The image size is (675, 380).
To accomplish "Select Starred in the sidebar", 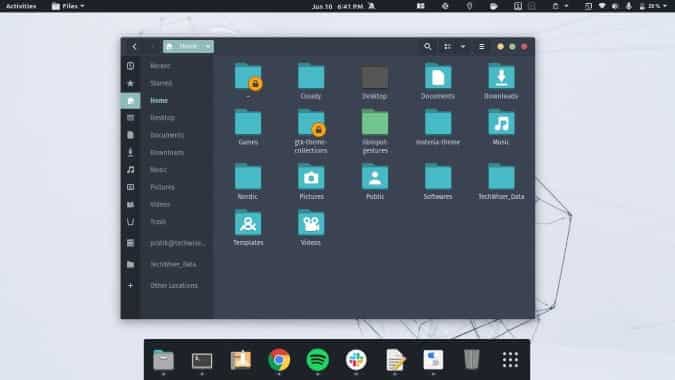I will tap(161, 83).
